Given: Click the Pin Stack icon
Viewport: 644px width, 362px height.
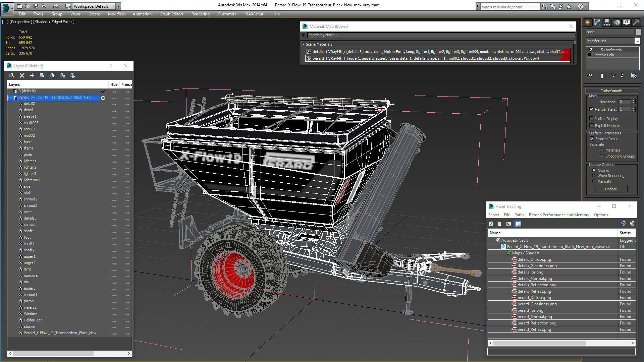Looking at the screenshot, I should [x=590, y=76].
